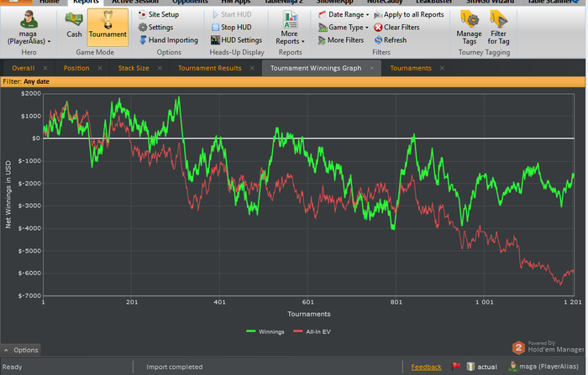Viewport: 588px width, 375px height.
Task: Close the Overall tab
Action: (45, 68)
